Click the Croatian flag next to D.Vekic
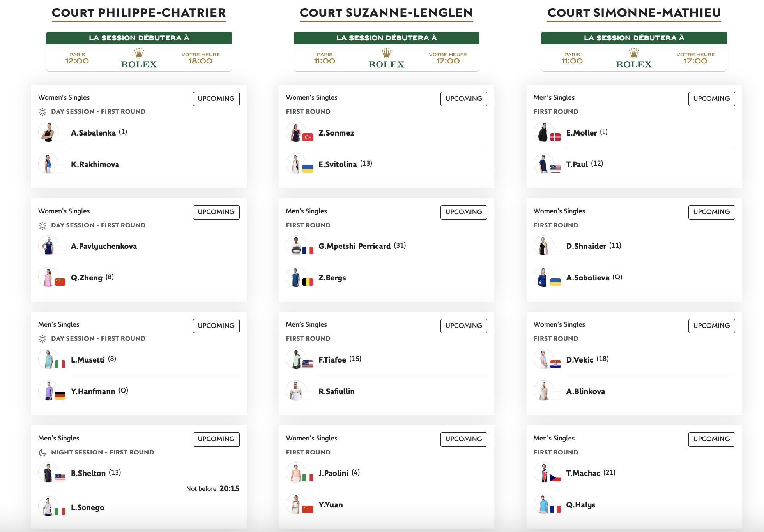Viewport: 764px width, 532px height. 555,364
